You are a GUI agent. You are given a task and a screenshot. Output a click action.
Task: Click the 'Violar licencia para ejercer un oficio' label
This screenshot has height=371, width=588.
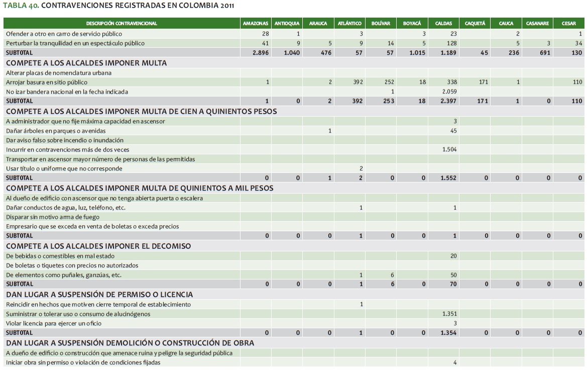(54, 323)
